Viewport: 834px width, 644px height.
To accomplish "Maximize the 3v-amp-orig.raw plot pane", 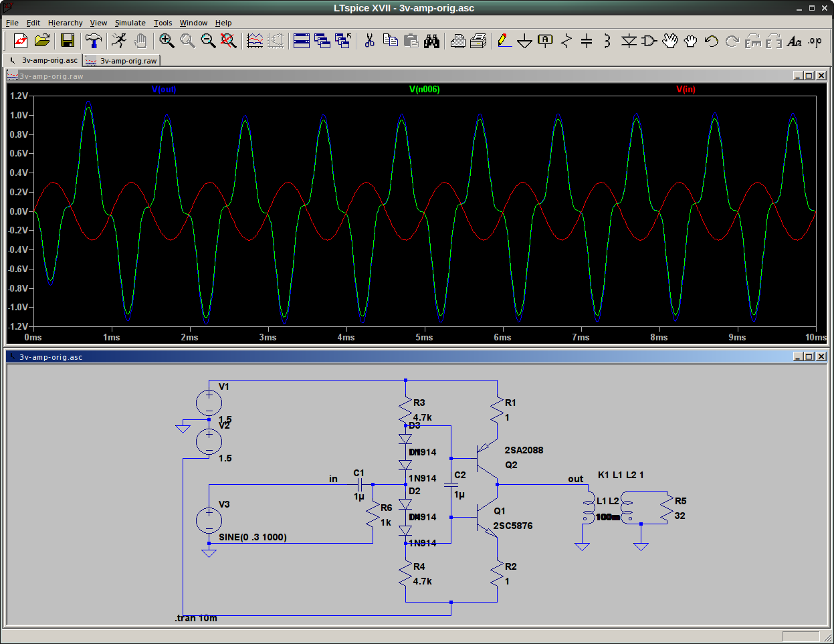I will click(809, 76).
